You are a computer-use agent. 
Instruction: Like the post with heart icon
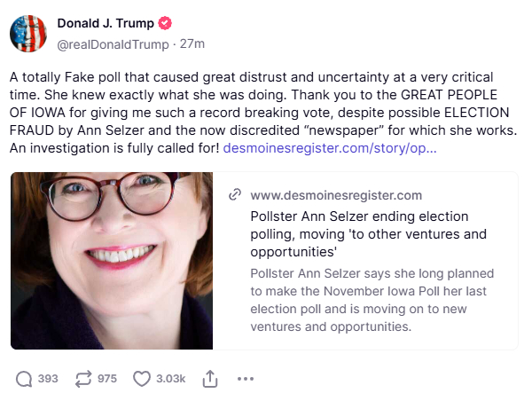pyautogui.click(x=142, y=378)
